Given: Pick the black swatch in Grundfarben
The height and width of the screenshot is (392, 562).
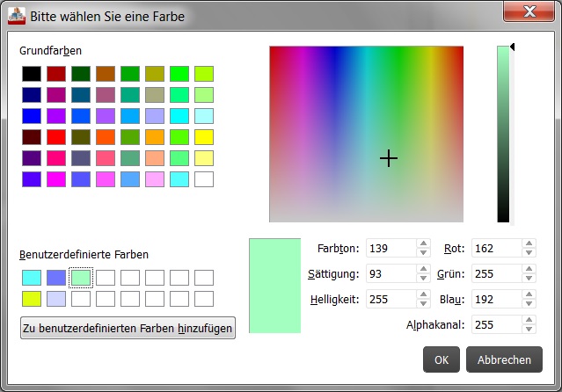Looking at the screenshot, I should pos(32,73).
